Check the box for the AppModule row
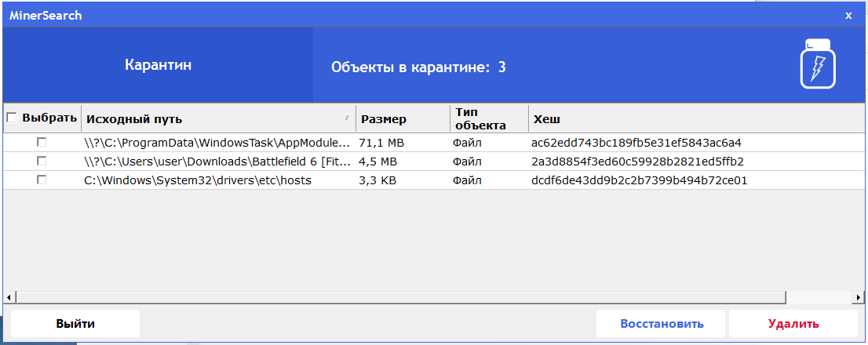 coord(42,142)
